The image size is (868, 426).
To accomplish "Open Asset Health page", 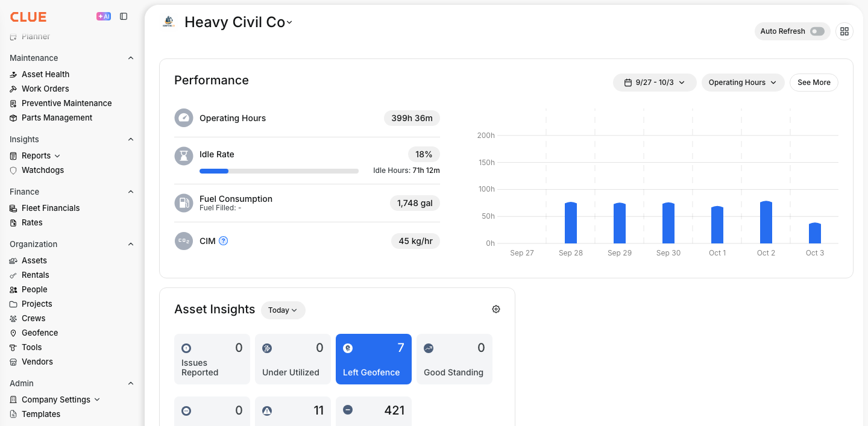I will [x=45, y=74].
